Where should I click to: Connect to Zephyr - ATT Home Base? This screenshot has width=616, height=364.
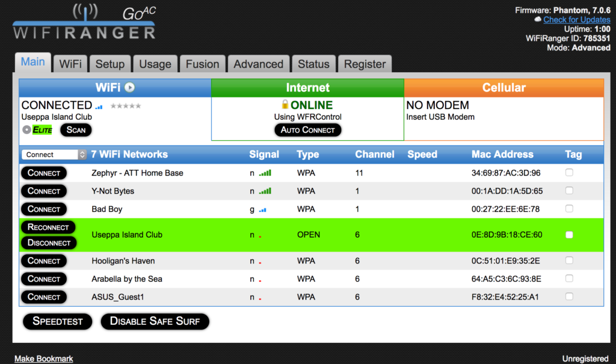[44, 173]
